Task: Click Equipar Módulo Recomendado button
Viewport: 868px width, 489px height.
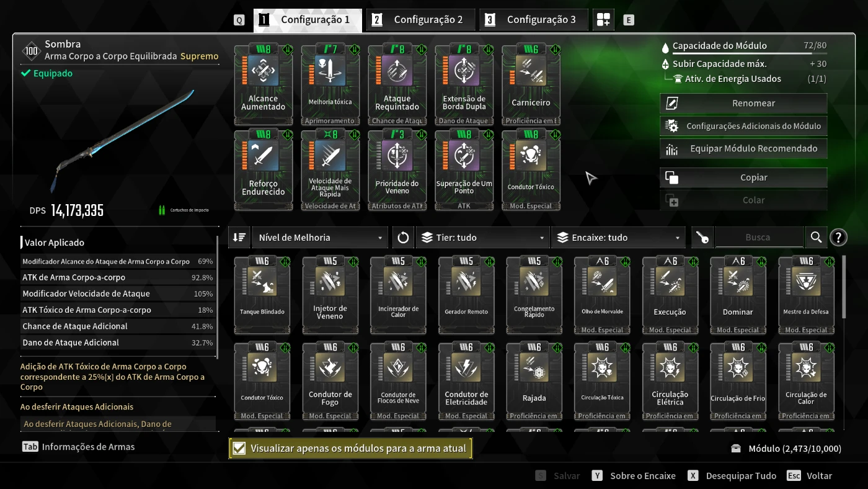Action: point(743,148)
